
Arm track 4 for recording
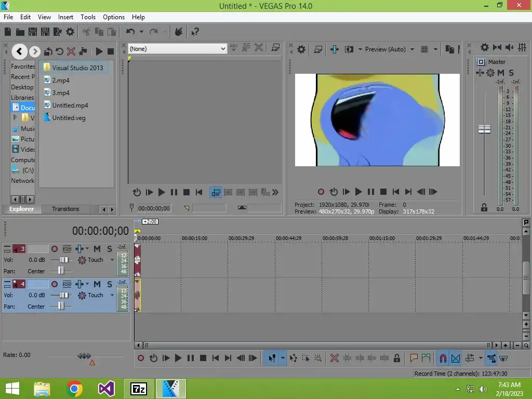pos(54,284)
